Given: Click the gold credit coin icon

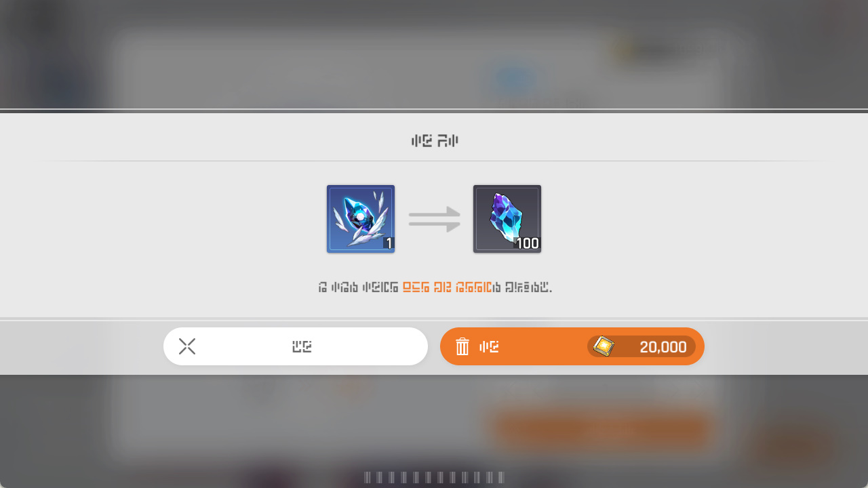Looking at the screenshot, I should coord(604,346).
